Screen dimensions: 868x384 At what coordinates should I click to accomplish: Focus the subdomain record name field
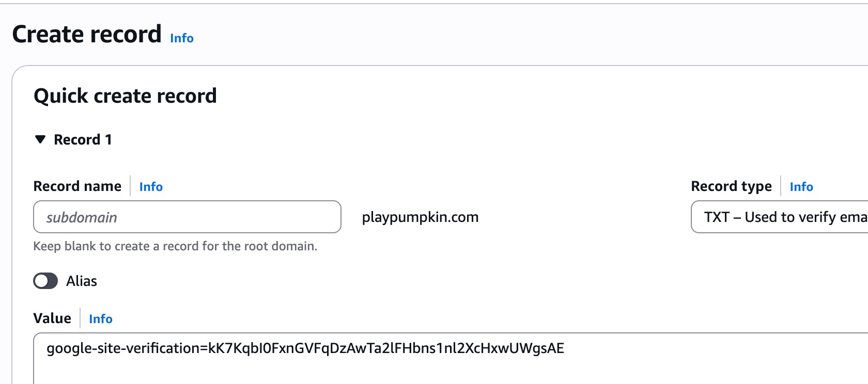(187, 217)
